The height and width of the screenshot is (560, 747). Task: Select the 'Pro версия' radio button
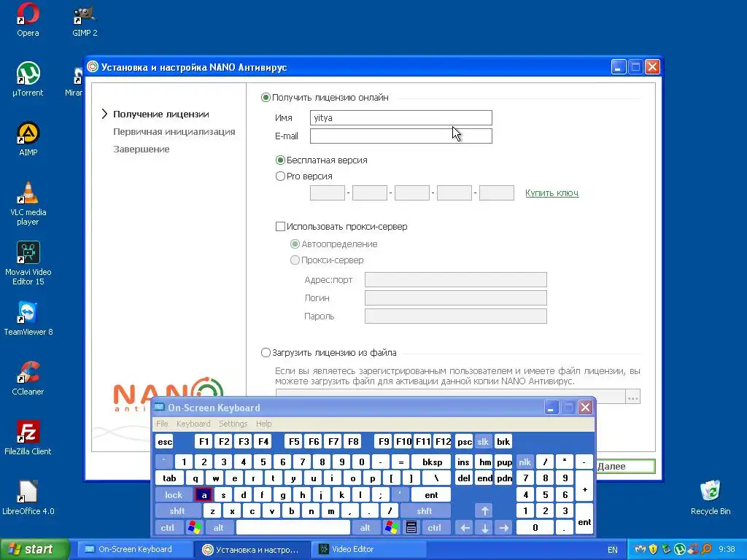(x=281, y=176)
